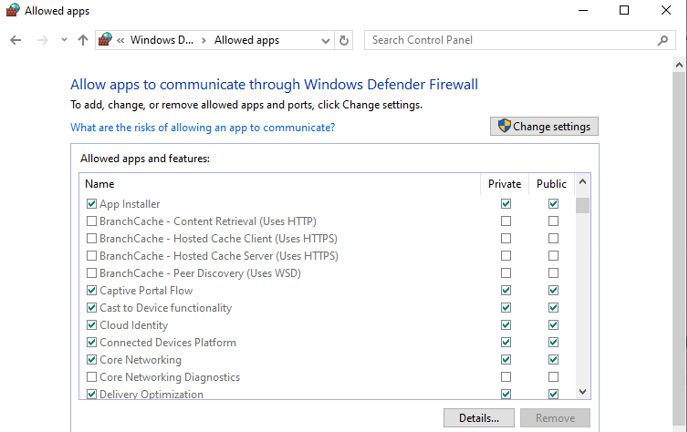Open risks of allowing an app link
This screenshot has width=687, height=432.
[x=202, y=128]
